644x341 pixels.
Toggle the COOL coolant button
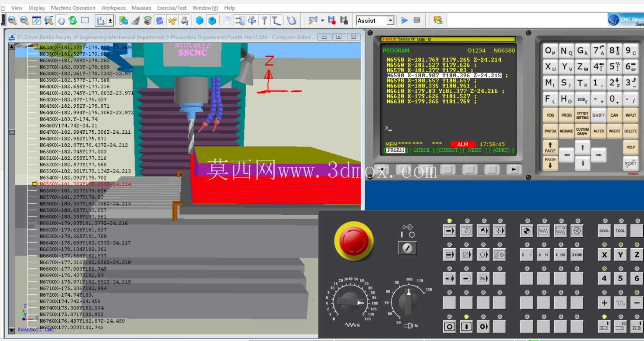click(x=604, y=231)
